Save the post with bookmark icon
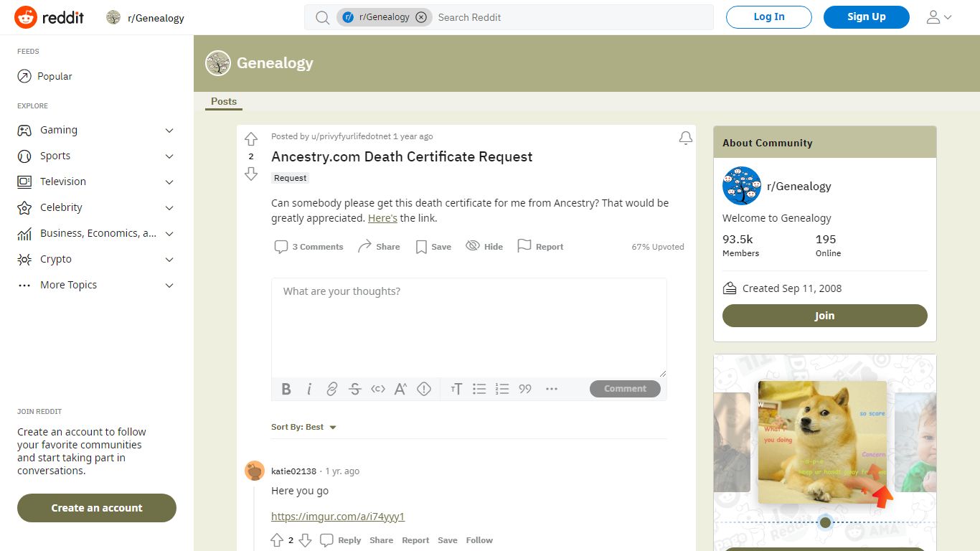The height and width of the screenshot is (551, 980). [x=433, y=247]
